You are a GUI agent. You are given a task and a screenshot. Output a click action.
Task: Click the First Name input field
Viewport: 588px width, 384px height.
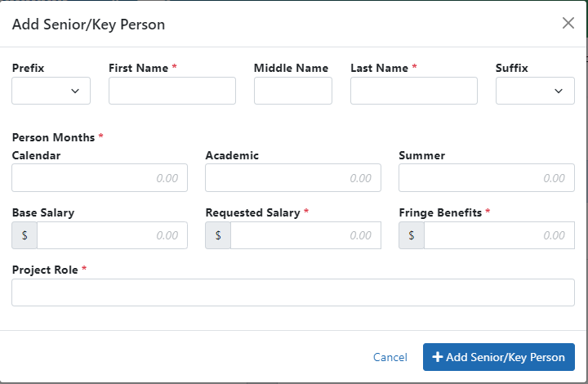pyautogui.click(x=171, y=91)
